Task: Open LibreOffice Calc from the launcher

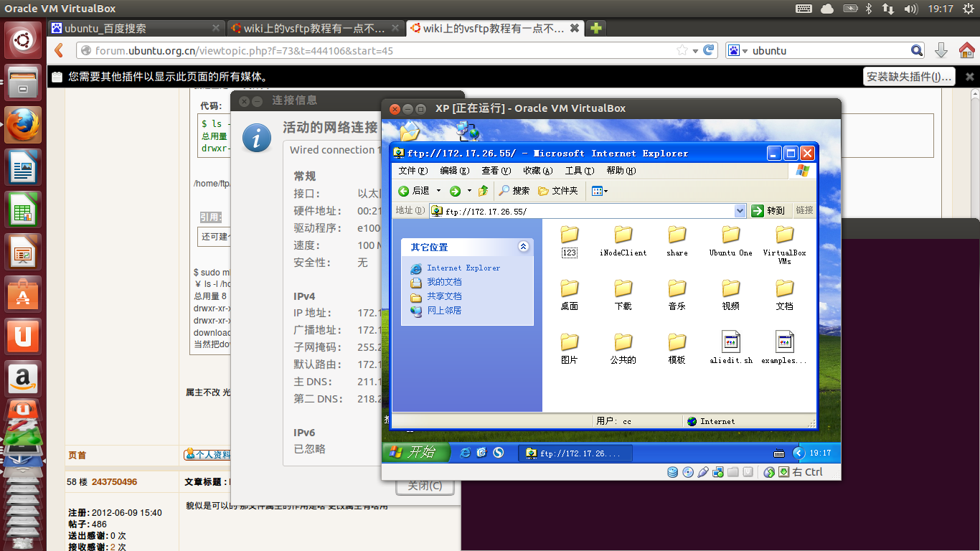Action: tap(23, 211)
